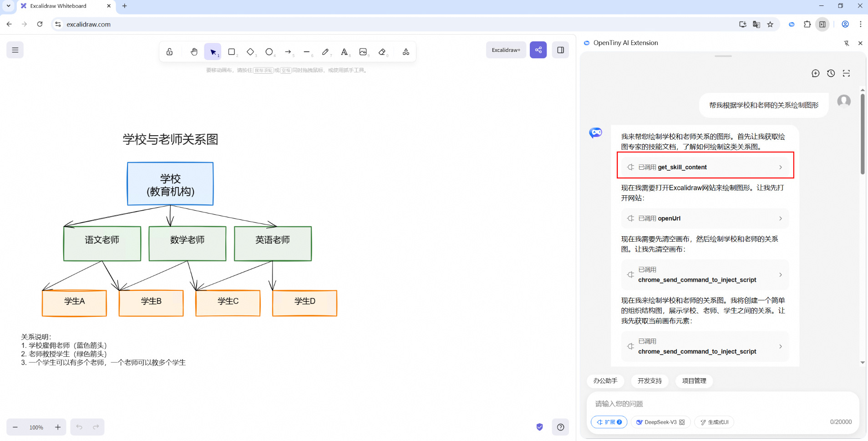The image size is (868, 441).
Task: Click the Excalidraw+ button
Action: [x=506, y=50]
